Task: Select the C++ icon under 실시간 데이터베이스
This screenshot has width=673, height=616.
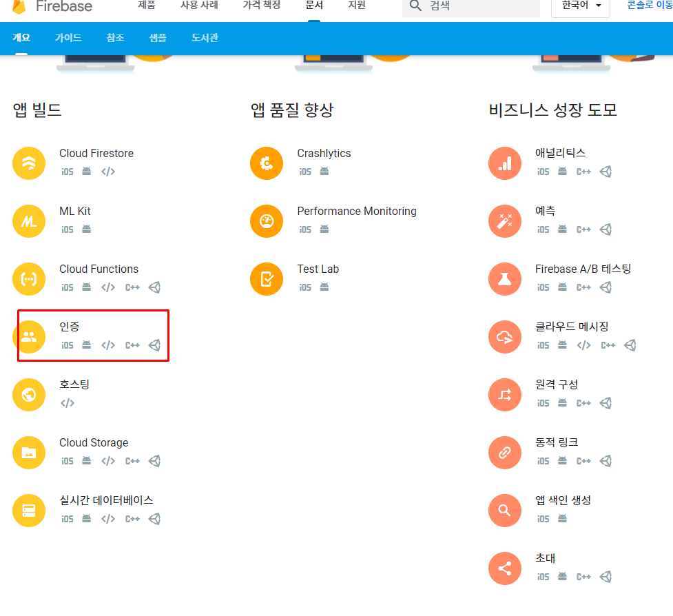Action: click(x=133, y=519)
